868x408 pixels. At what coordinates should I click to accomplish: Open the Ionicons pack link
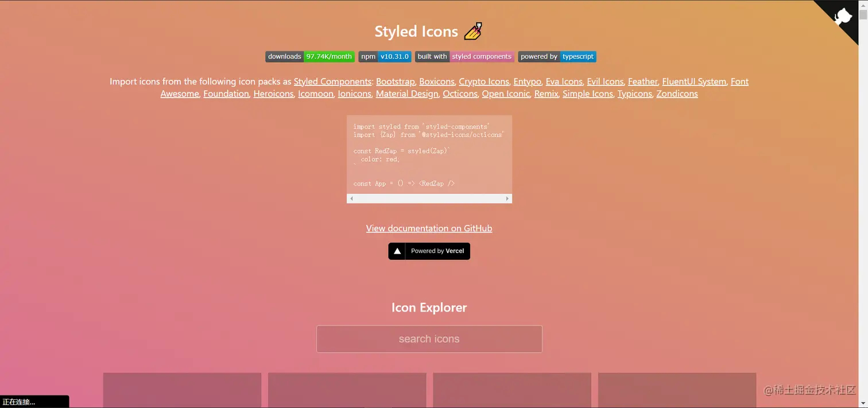click(354, 94)
